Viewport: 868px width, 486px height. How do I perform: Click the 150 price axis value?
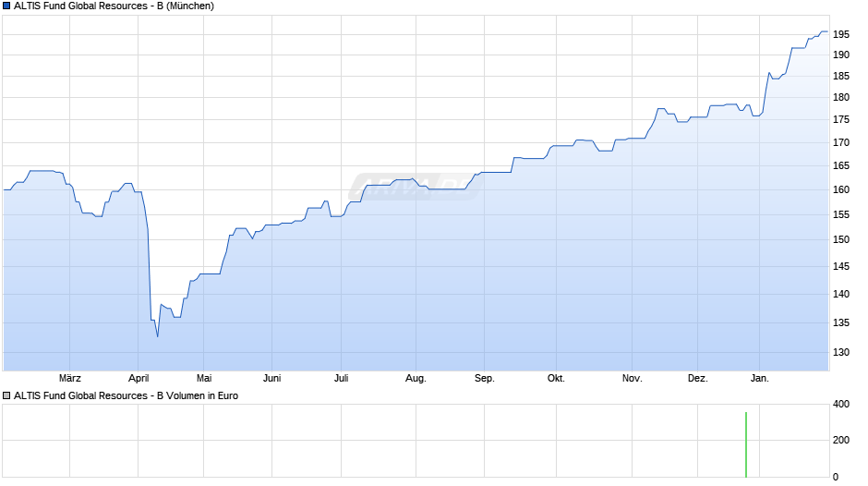[841, 240]
